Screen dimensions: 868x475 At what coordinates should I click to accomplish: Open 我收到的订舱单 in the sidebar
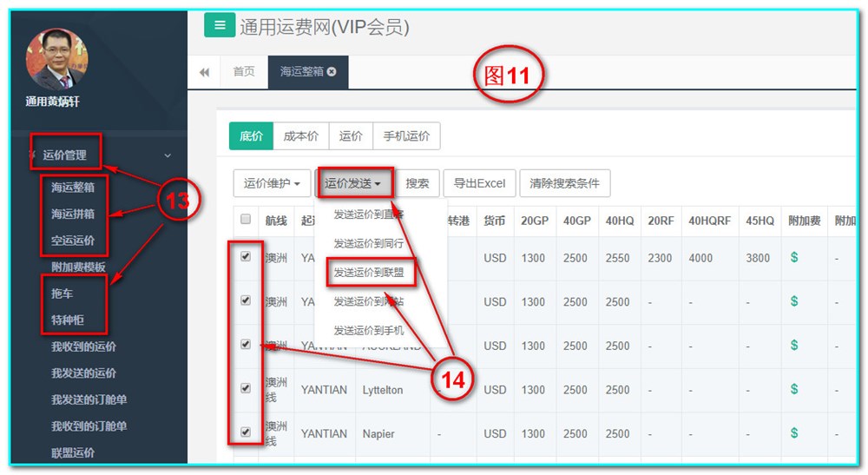[89, 426]
